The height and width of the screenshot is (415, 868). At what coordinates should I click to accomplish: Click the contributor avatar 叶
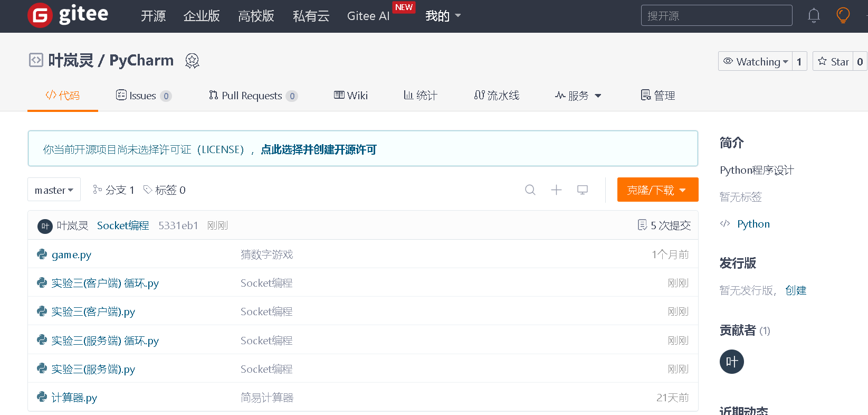[732, 362]
